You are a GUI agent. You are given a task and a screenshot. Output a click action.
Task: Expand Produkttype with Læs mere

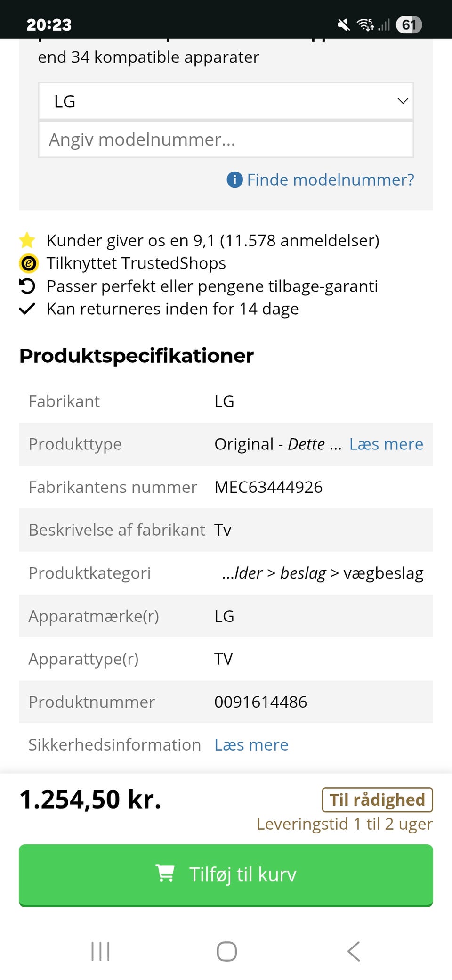[x=386, y=444]
